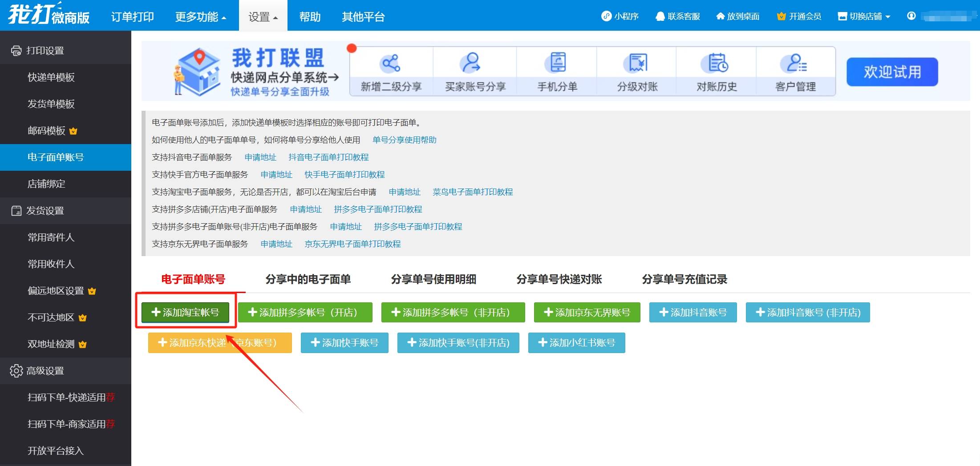Open 菜鸟电子面单打印教程 link
The width and height of the screenshot is (980, 466).
coord(473,192)
